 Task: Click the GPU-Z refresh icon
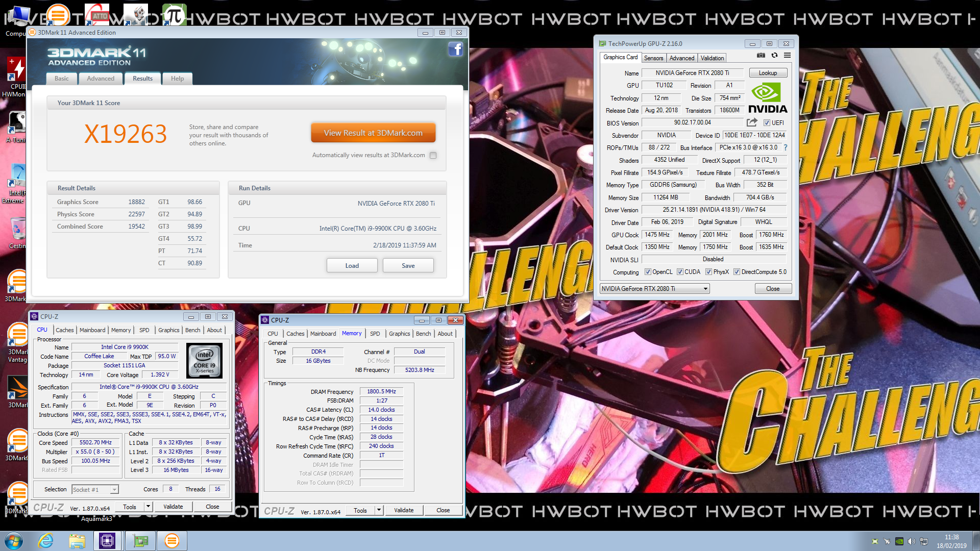click(774, 56)
